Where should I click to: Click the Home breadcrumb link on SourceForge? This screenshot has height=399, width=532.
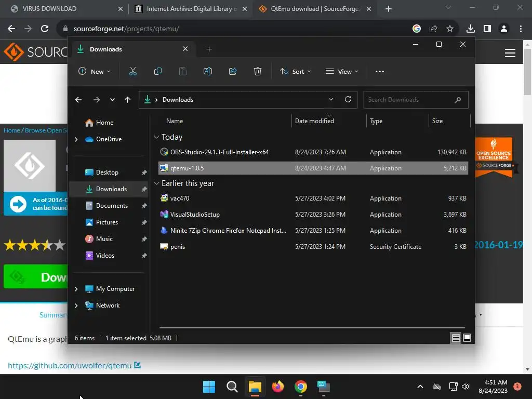[x=12, y=130]
